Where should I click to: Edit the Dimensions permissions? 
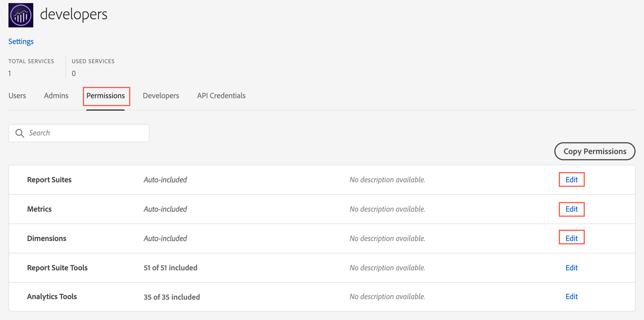pos(572,238)
